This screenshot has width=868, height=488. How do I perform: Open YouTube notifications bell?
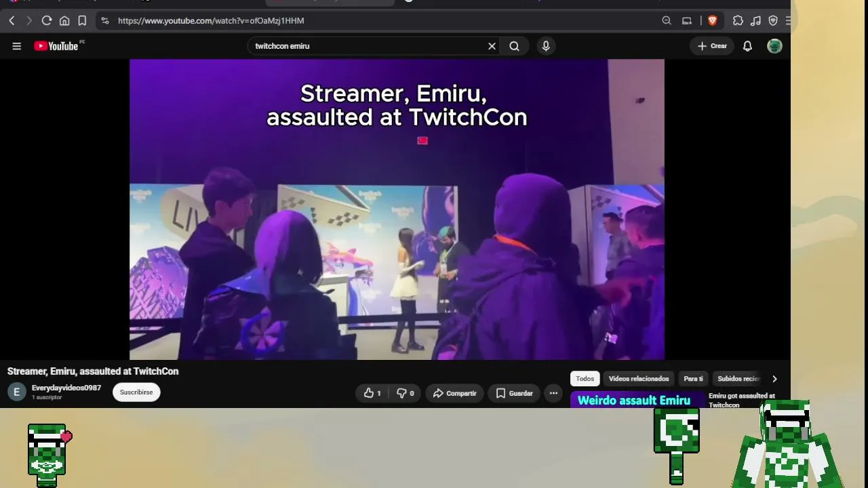pyautogui.click(x=747, y=46)
